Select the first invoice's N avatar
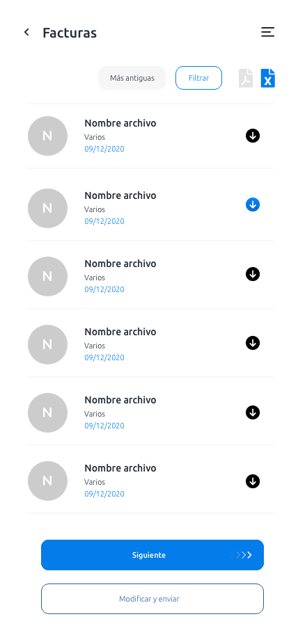The height and width of the screenshot is (644, 298). pyautogui.click(x=47, y=136)
